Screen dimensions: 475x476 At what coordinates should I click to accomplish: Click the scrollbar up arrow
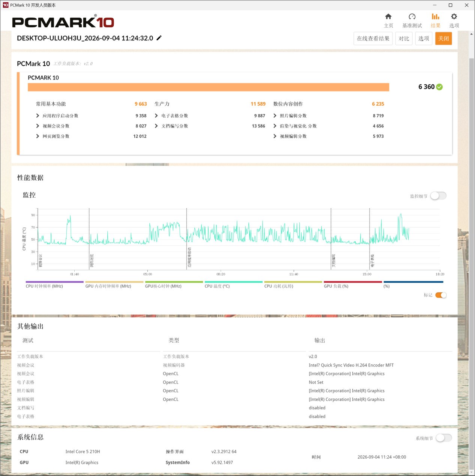pyautogui.click(x=472, y=34)
